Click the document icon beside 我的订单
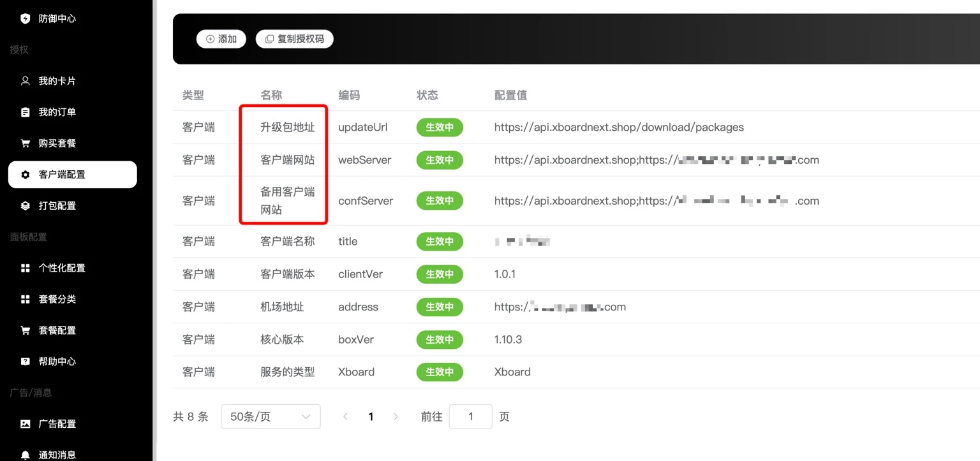This screenshot has height=461, width=980. coord(26,112)
